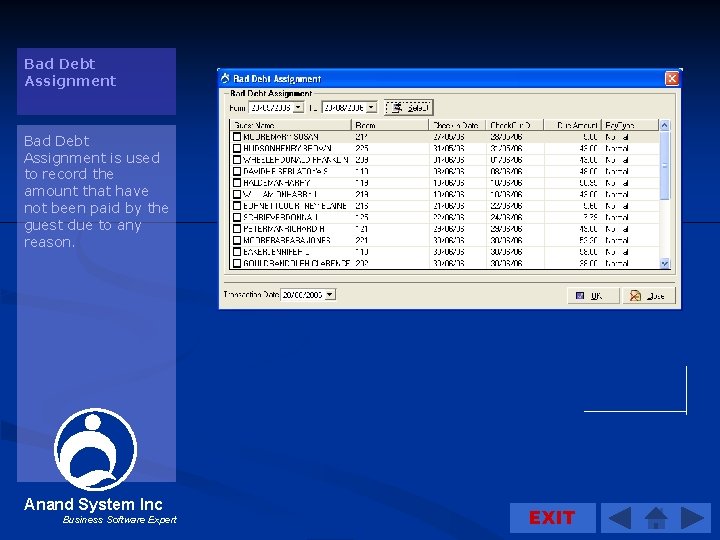
Task: Click the Close button's icon
Action: (635, 296)
